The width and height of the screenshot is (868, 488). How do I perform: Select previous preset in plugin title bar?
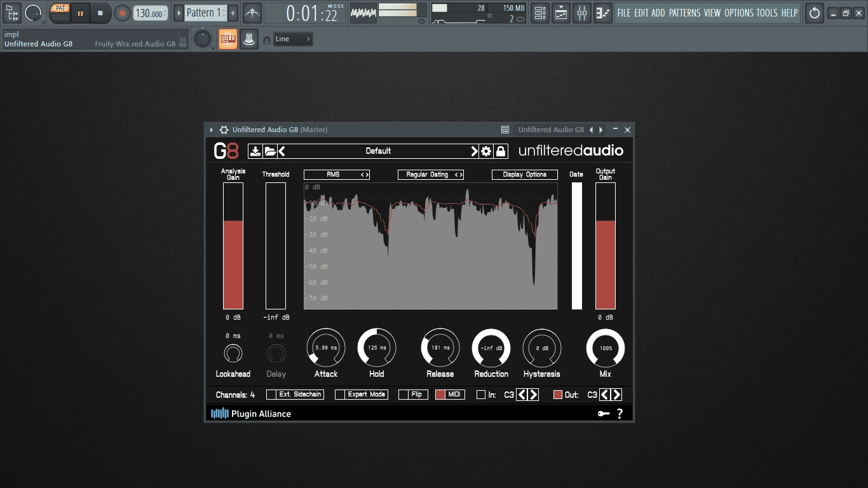point(591,130)
